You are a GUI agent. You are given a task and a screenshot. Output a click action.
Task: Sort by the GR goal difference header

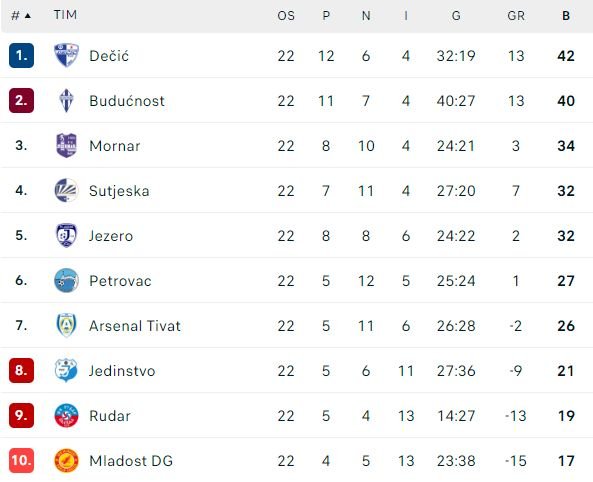click(x=516, y=16)
